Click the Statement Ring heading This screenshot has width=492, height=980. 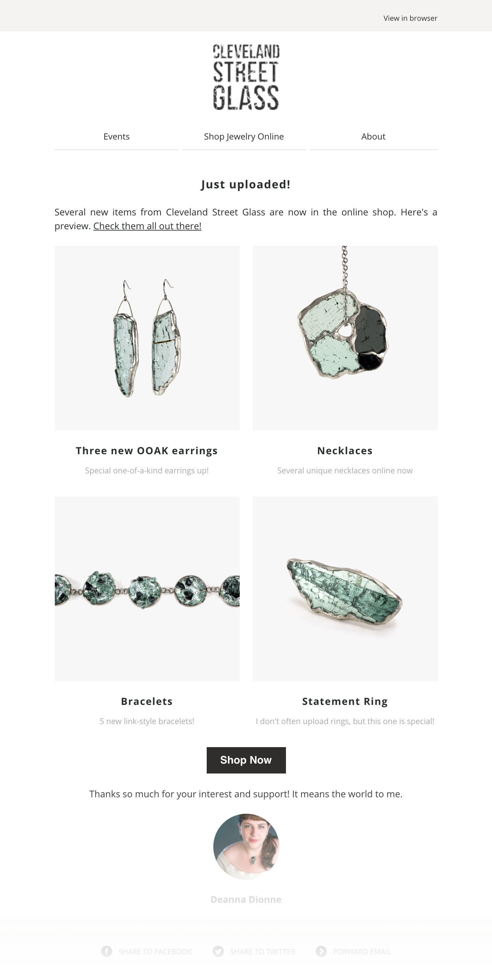pos(345,702)
